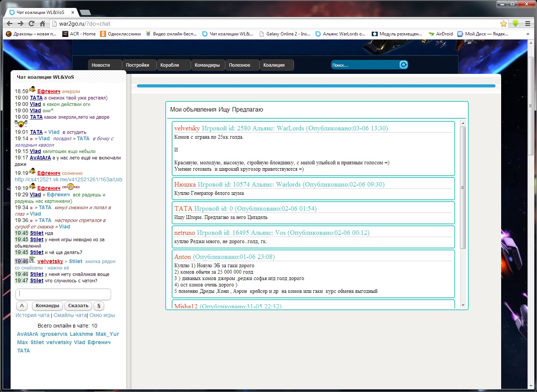Click the Команды button in chat
Screen dimensions: 537x392
[48, 306]
